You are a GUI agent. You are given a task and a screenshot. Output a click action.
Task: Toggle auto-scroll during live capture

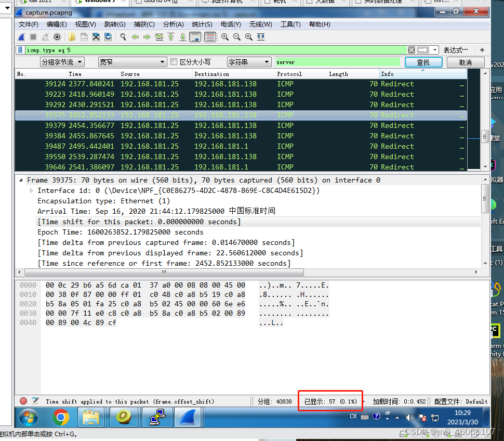click(195, 37)
